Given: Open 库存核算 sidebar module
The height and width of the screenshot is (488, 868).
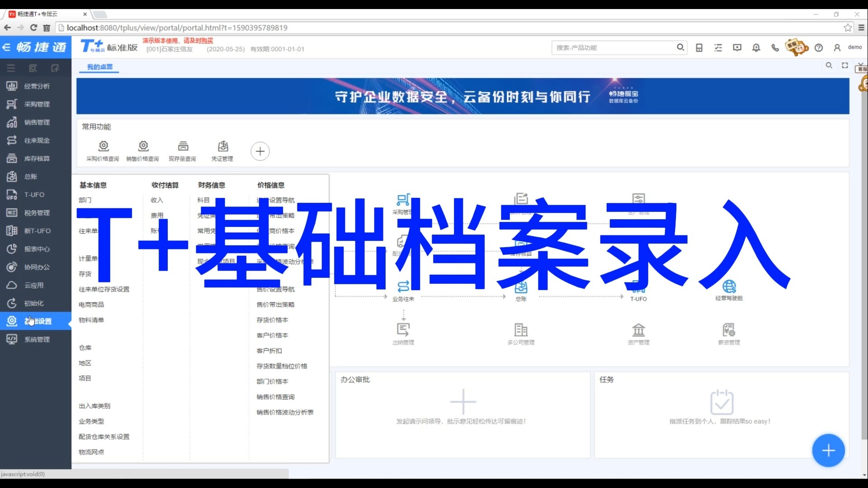Looking at the screenshot, I should point(36,158).
